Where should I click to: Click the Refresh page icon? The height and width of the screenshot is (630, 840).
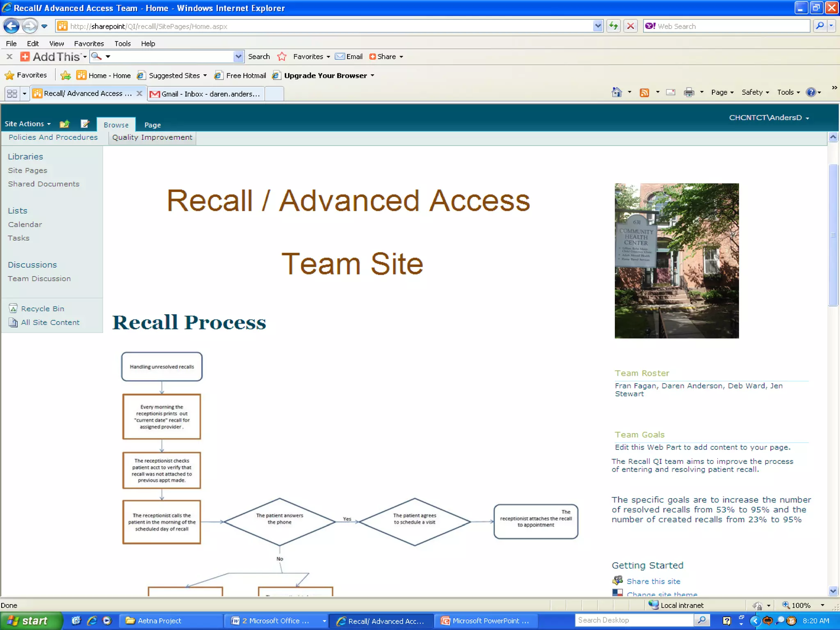pyautogui.click(x=613, y=26)
